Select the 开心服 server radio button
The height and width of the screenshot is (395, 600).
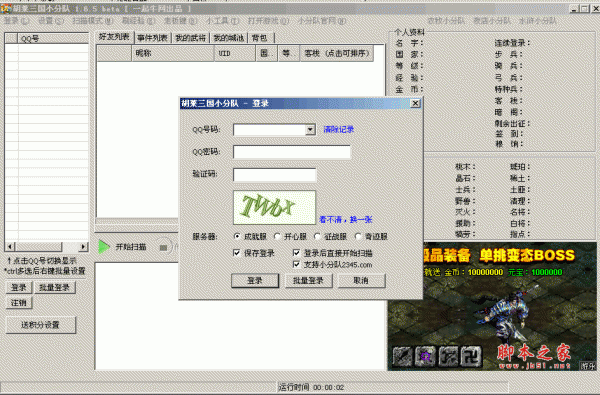point(277,237)
